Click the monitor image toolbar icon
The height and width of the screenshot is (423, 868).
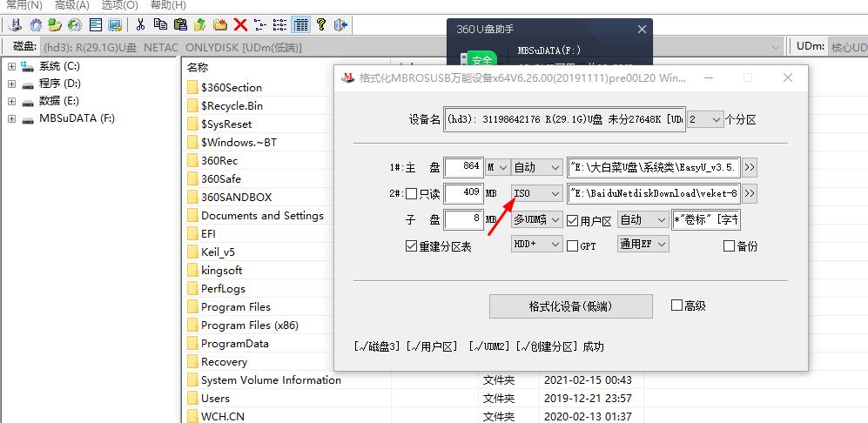point(115,24)
